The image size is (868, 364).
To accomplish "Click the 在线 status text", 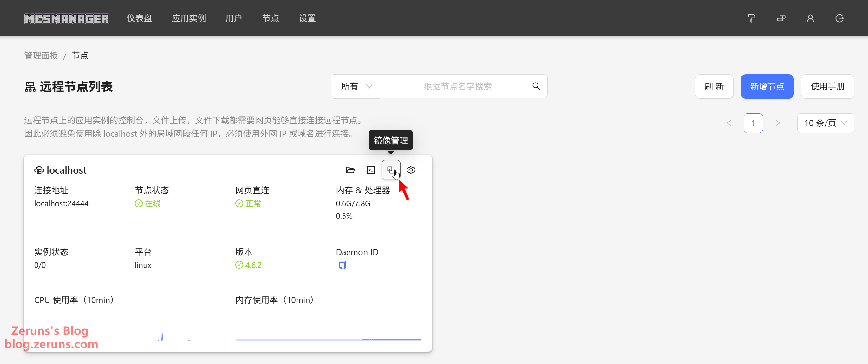I will coord(153,203).
